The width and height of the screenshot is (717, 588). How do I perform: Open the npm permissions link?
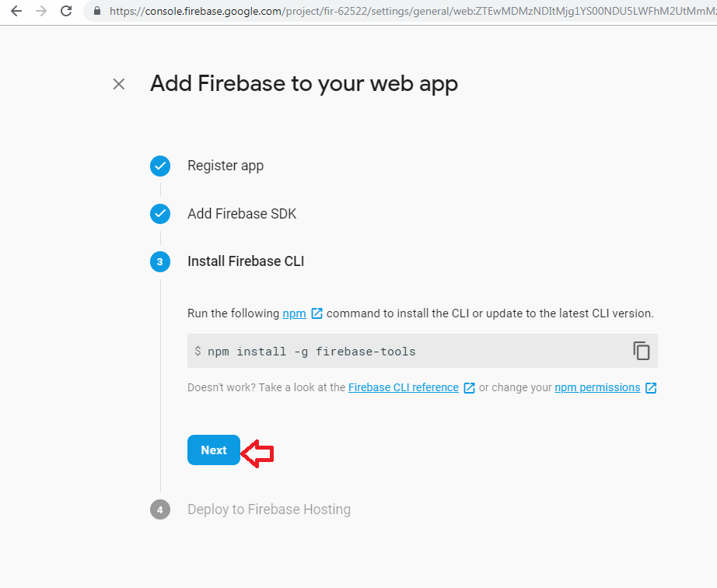coord(597,387)
